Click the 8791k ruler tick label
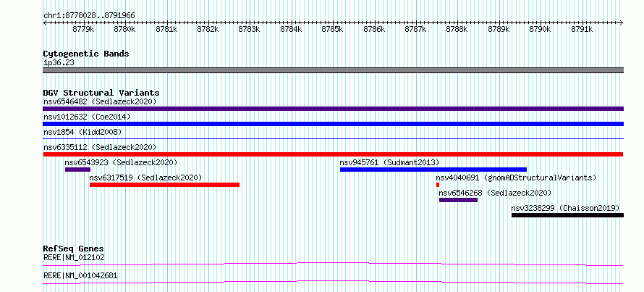Image resolution: width=644 pixels, height=292 pixels. tap(582, 29)
